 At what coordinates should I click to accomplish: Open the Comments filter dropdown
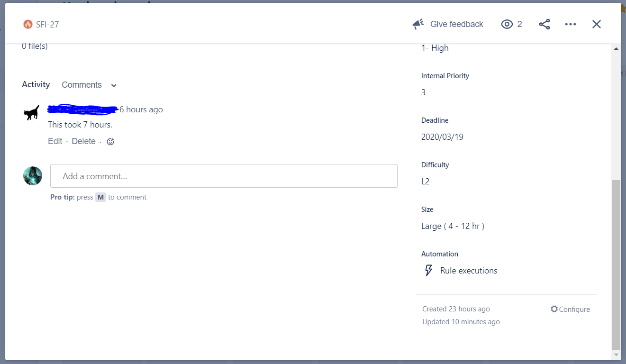81,84
